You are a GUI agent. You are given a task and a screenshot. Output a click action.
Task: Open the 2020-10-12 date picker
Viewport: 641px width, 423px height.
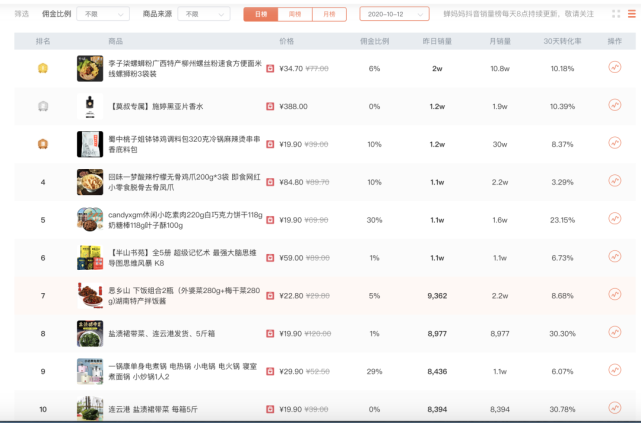pos(394,14)
